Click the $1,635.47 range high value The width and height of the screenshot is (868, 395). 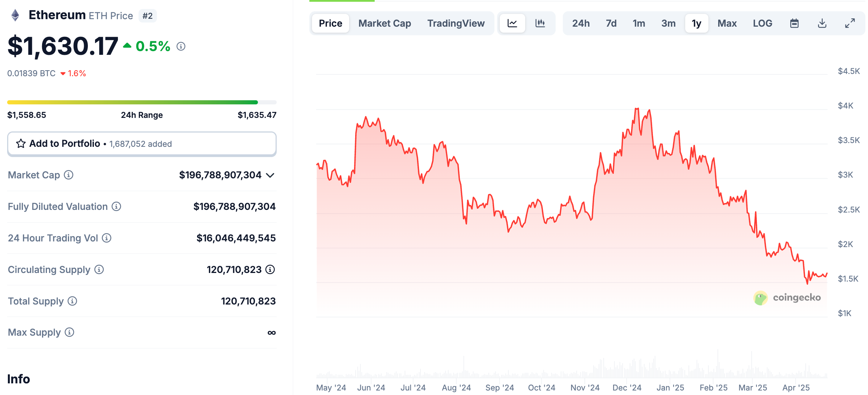(257, 115)
